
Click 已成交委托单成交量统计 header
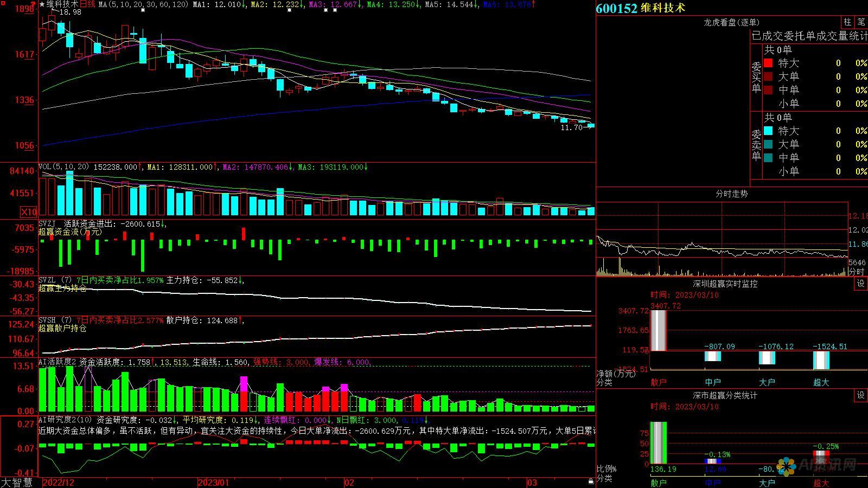tap(809, 36)
